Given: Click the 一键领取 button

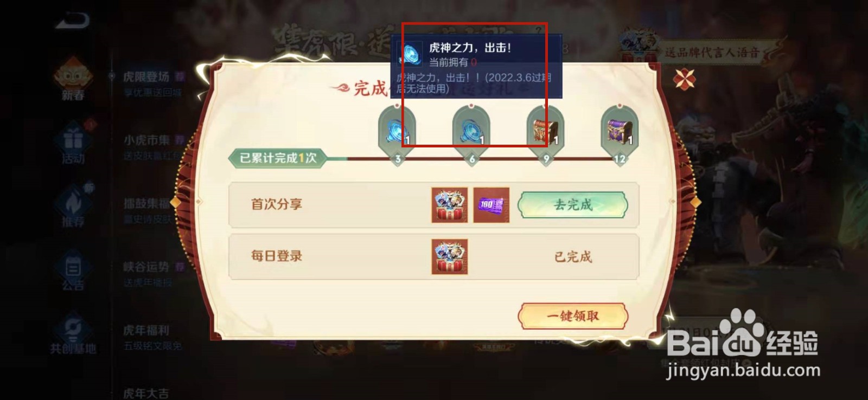Looking at the screenshot, I should (x=573, y=316).
